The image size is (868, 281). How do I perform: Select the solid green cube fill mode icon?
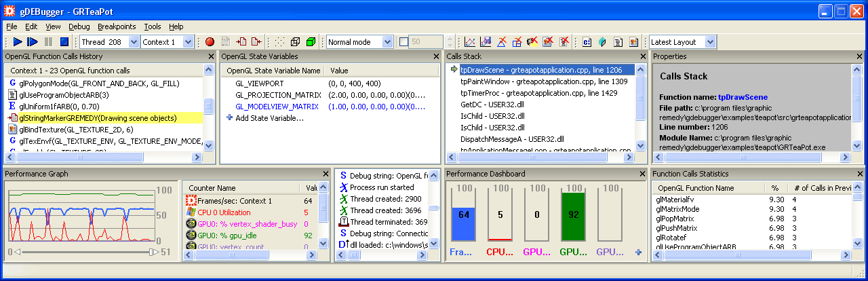point(311,42)
